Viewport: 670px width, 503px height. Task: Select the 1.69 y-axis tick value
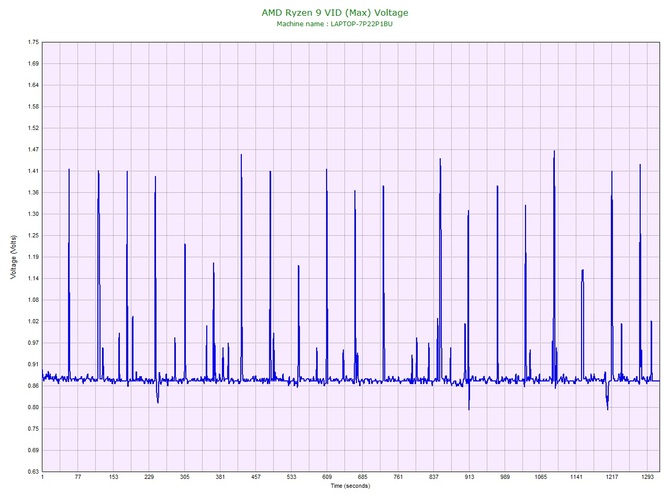click(x=33, y=64)
